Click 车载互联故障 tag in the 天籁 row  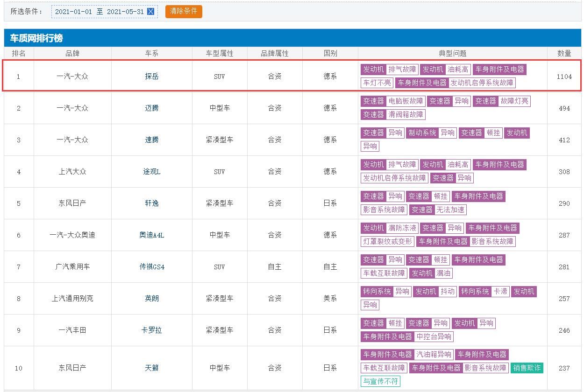(384, 368)
